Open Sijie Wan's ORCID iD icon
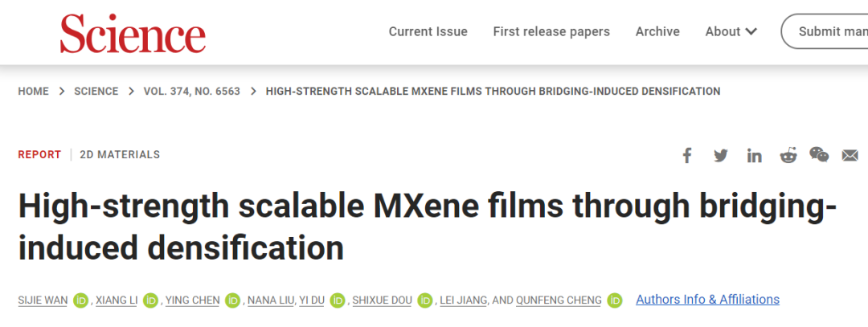The width and height of the screenshot is (868, 327). [x=81, y=300]
